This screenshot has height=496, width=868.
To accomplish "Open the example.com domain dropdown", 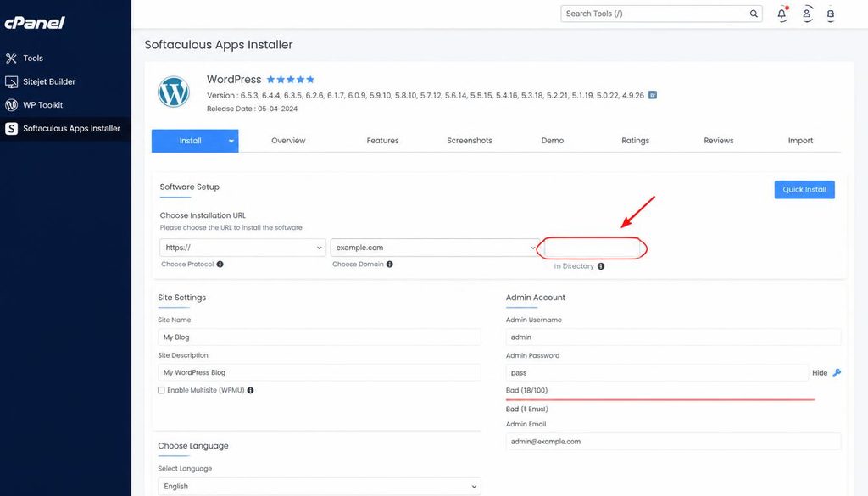I will tap(435, 248).
